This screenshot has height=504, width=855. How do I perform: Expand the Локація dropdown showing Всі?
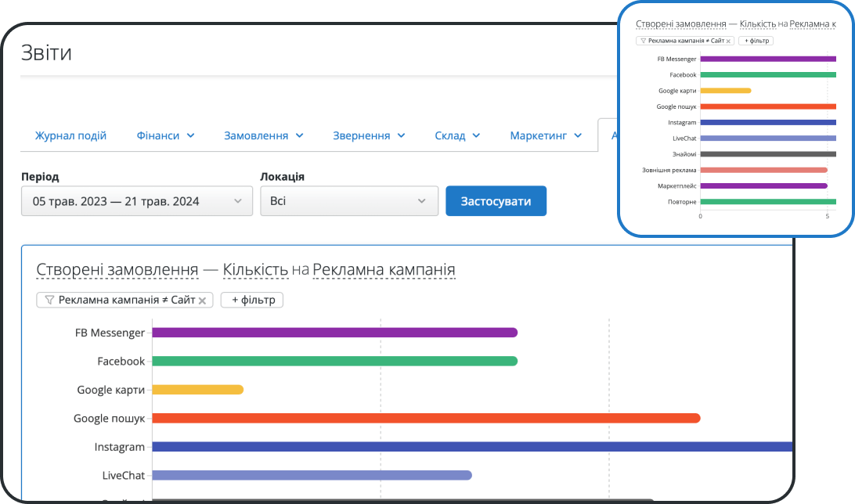pos(348,201)
